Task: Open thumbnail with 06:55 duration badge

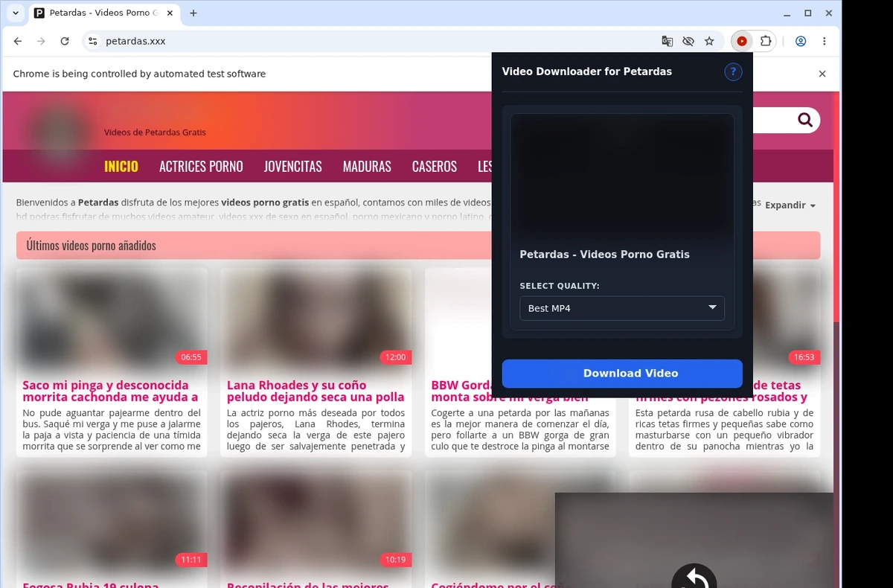Action: 112,320
